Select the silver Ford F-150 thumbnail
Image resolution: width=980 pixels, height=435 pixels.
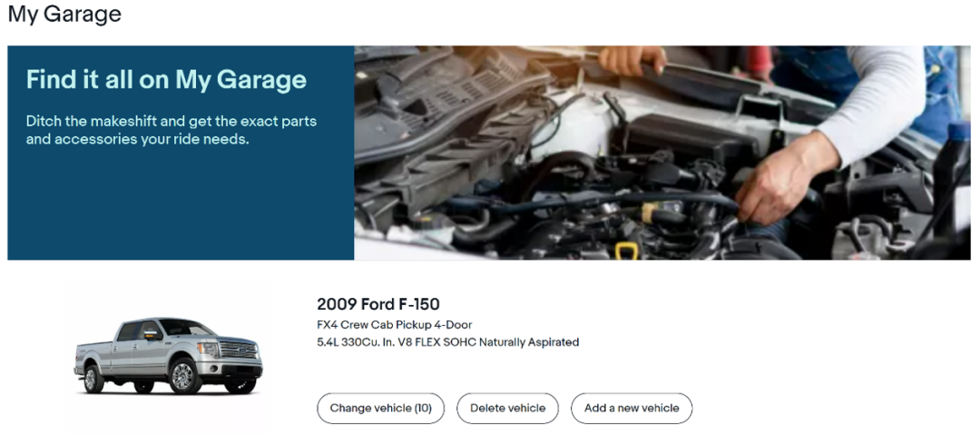(169, 355)
